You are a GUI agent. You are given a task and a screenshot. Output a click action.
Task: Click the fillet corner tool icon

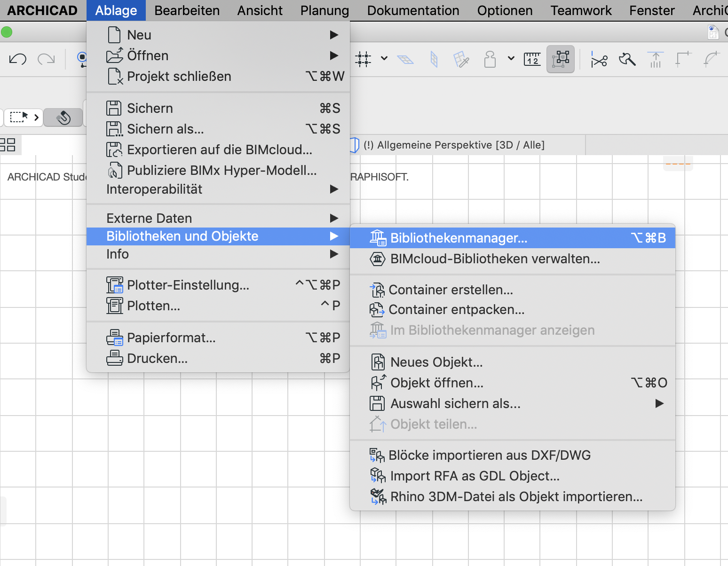coord(712,59)
